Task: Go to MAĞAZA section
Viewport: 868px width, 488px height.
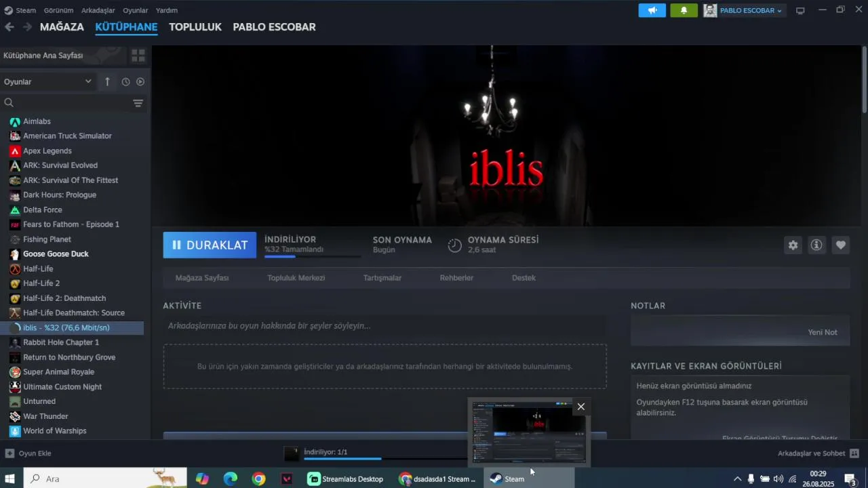Action: 62,27
